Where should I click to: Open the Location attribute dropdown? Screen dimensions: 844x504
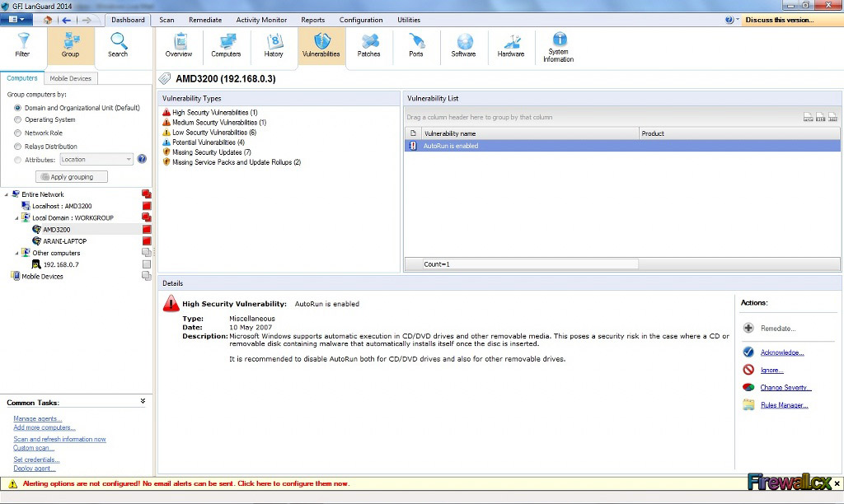[x=96, y=159]
